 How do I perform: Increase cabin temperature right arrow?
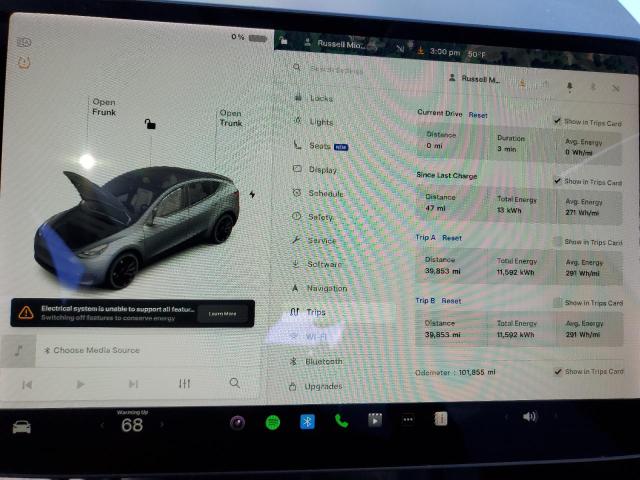(162, 424)
